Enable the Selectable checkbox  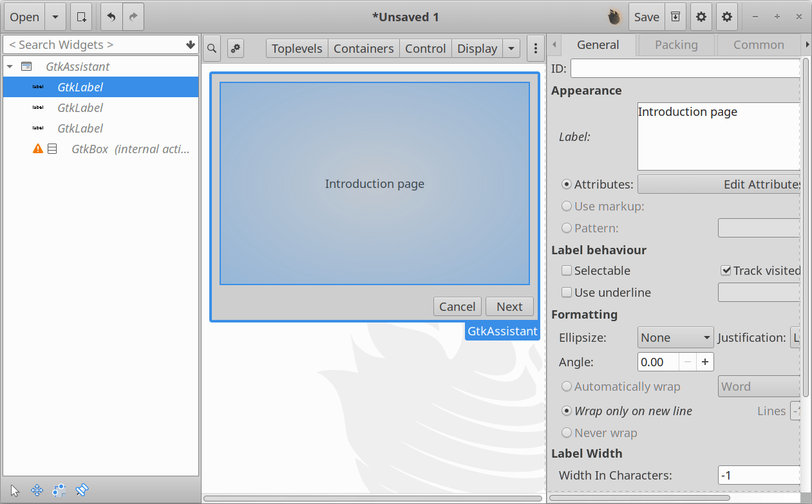pyautogui.click(x=566, y=270)
